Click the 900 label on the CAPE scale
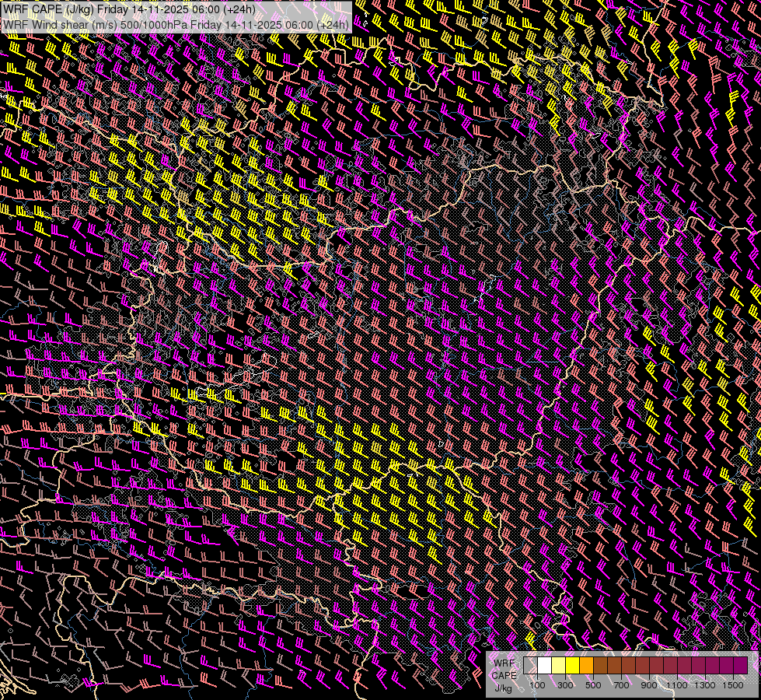The width and height of the screenshot is (761, 700). click(x=649, y=685)
